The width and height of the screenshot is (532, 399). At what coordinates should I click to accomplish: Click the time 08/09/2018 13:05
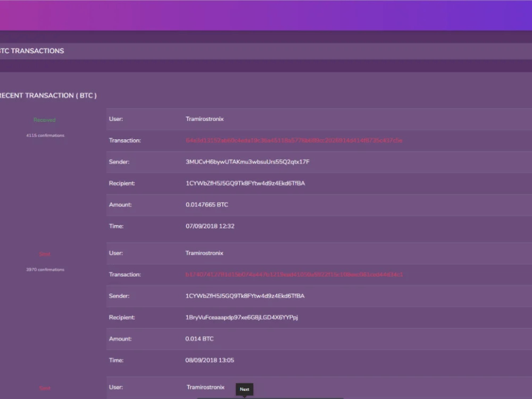[210, 360]
